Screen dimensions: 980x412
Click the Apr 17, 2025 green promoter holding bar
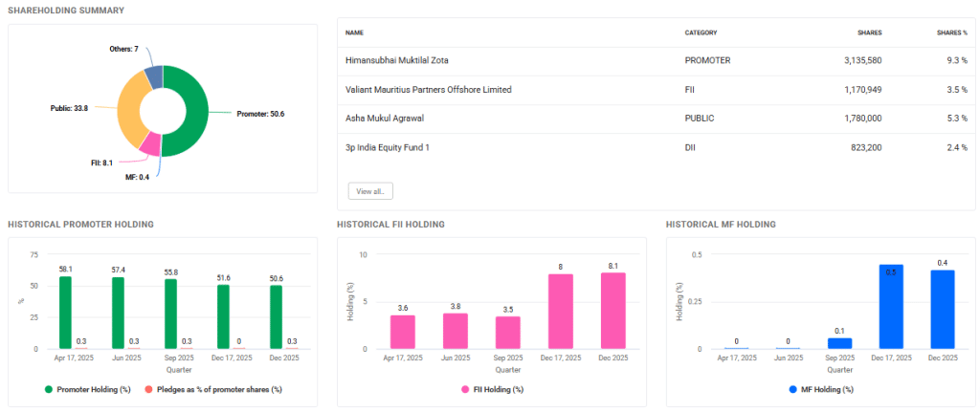64,313
